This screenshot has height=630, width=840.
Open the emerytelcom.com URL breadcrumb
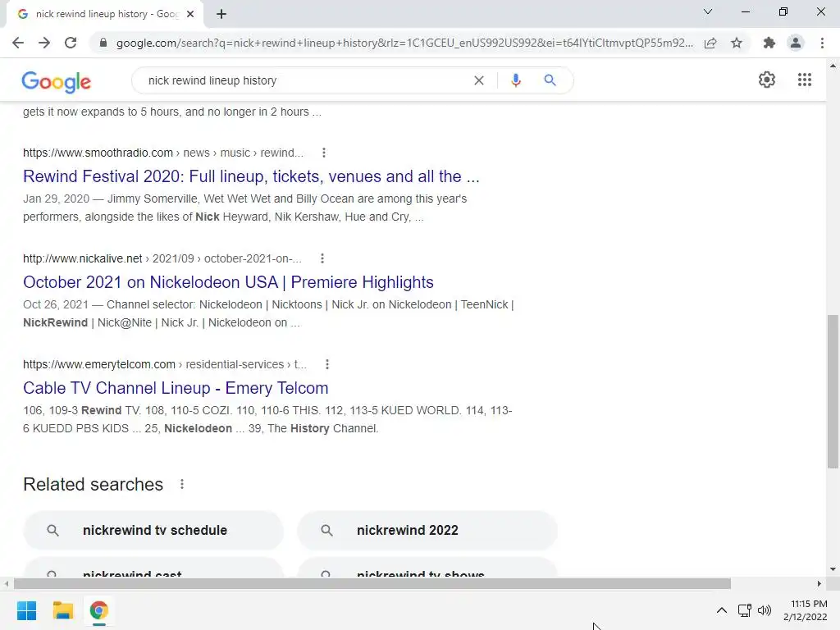pos(164,364)
